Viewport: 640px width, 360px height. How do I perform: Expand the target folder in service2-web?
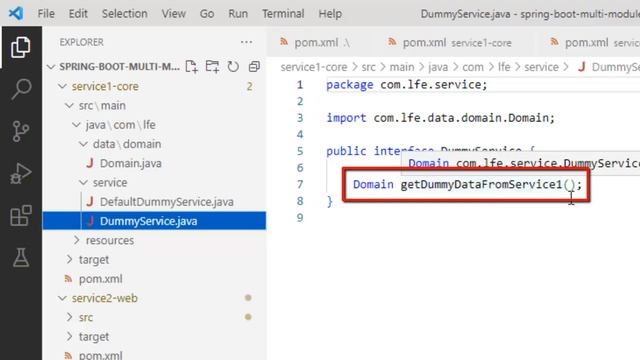tap(69, 336)
